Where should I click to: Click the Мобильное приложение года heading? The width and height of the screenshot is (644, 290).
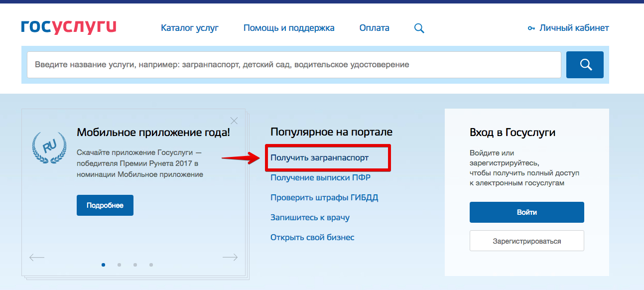tap(153, 133)
